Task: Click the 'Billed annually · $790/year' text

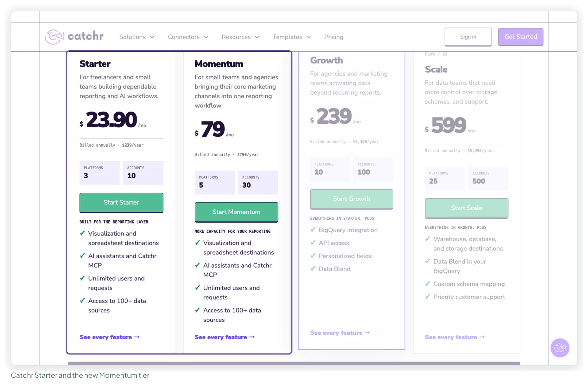Action: [226, 155]
